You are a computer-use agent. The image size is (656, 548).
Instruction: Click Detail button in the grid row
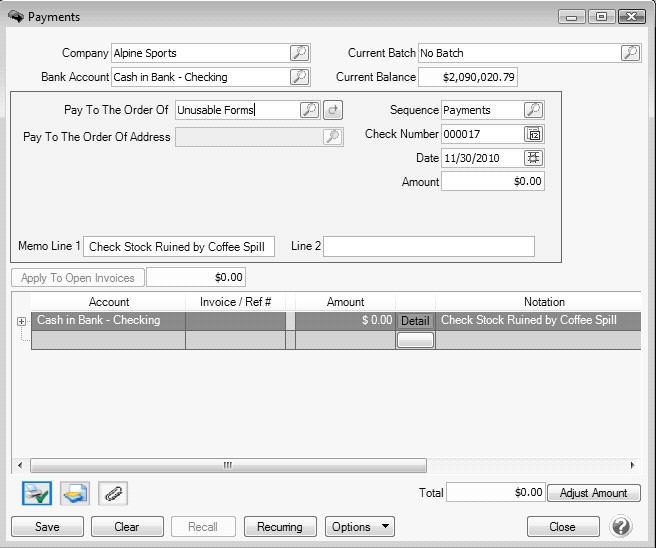[415, 321]
